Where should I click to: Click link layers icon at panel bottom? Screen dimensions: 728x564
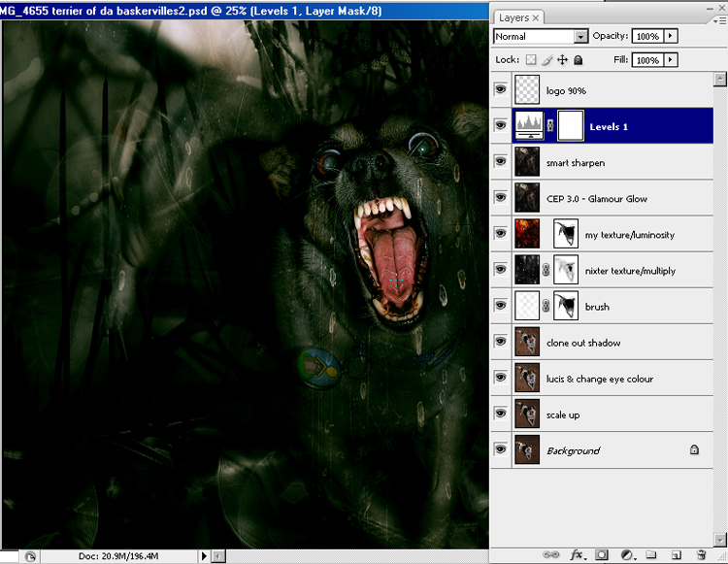pos(551,554)
